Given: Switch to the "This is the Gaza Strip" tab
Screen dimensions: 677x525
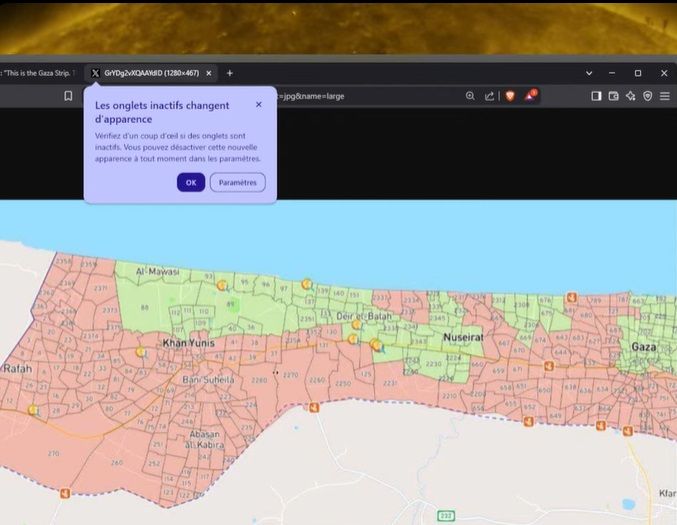Looking at the screenshot, I should point(36,73).
